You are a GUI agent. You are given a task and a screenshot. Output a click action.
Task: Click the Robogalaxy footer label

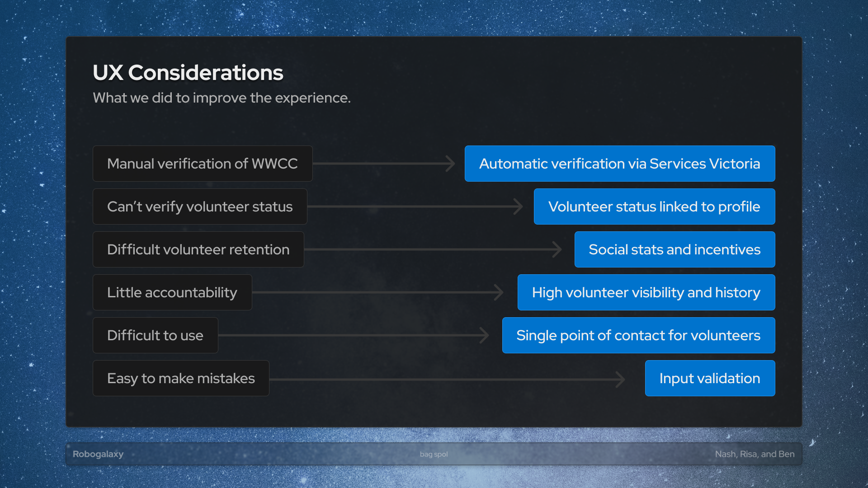(x=98, y=454)
